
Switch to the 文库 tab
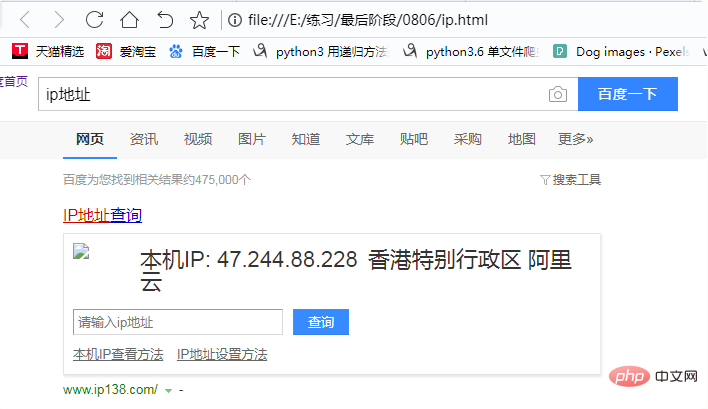pyautogui.click(x=360, y=139)
